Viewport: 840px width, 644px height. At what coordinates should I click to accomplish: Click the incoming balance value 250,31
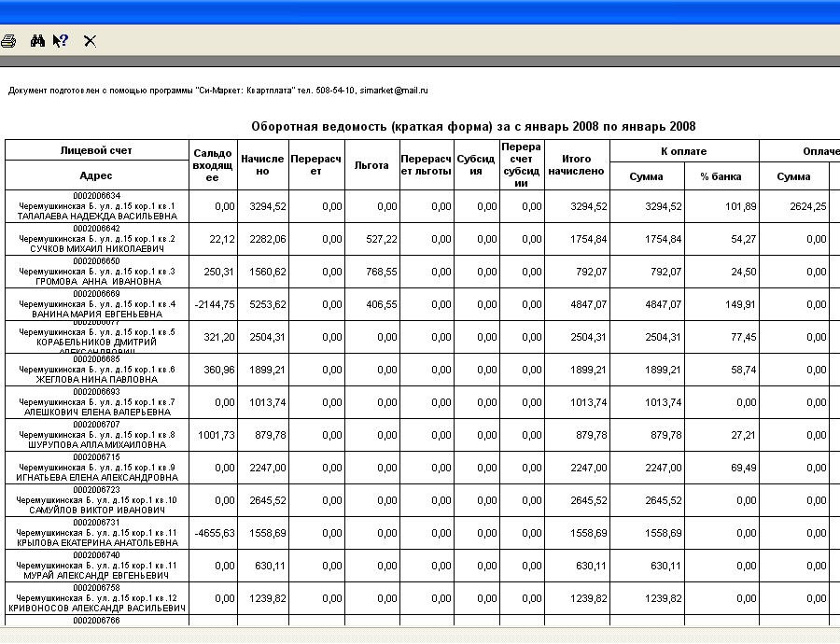(x=218, y=272)
